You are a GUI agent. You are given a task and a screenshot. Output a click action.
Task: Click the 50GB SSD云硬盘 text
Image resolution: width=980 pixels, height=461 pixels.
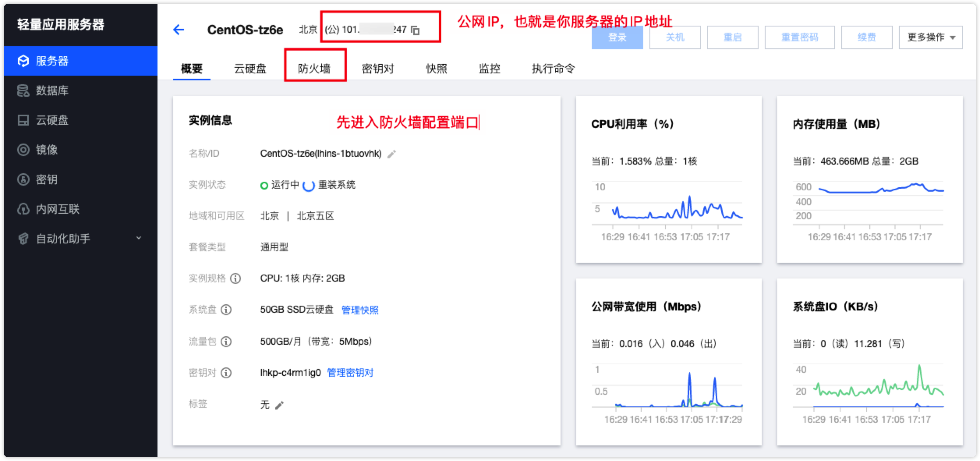point(297,310)
